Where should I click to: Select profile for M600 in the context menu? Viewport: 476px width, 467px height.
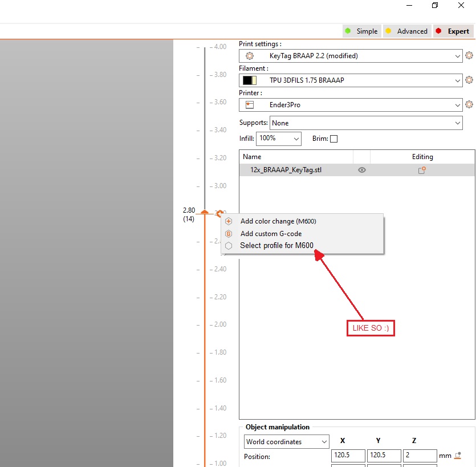coord(278,245)
